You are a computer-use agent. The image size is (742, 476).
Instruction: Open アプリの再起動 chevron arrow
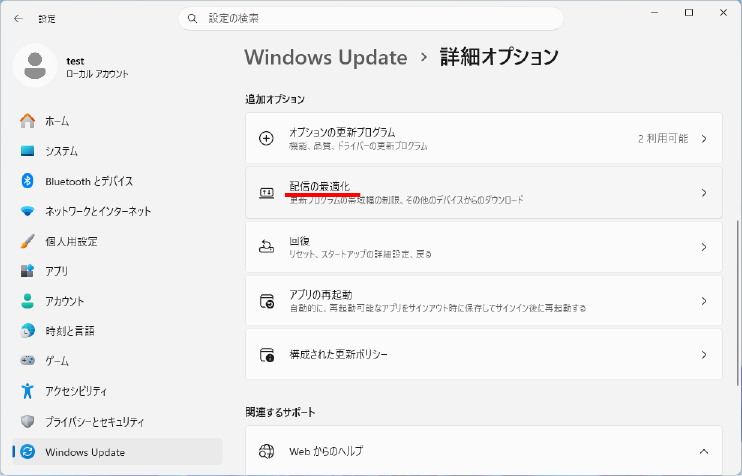point(704,301)
